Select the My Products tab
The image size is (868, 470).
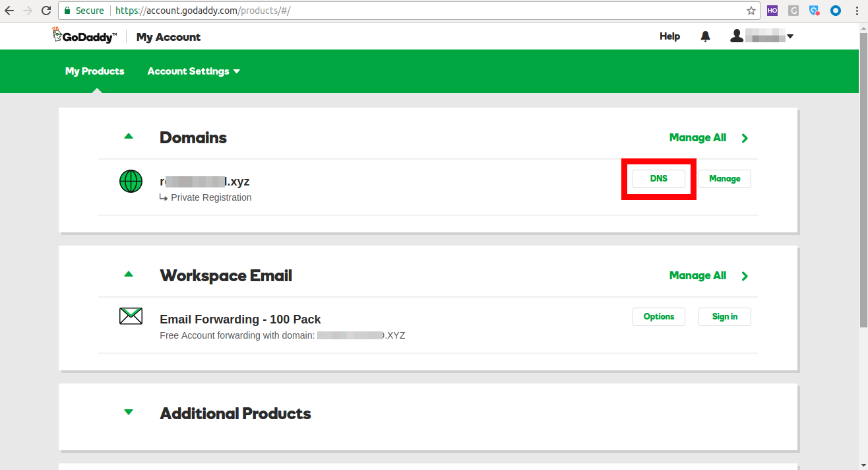click(x=94, y=71)
